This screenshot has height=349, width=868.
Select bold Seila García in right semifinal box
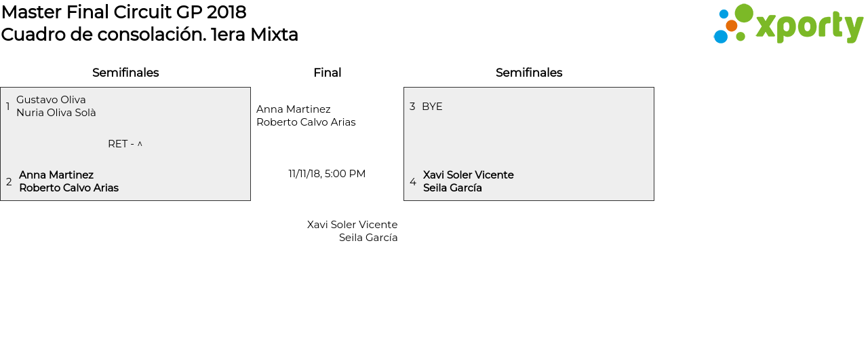pyautogui.click(x=452, y=188)
